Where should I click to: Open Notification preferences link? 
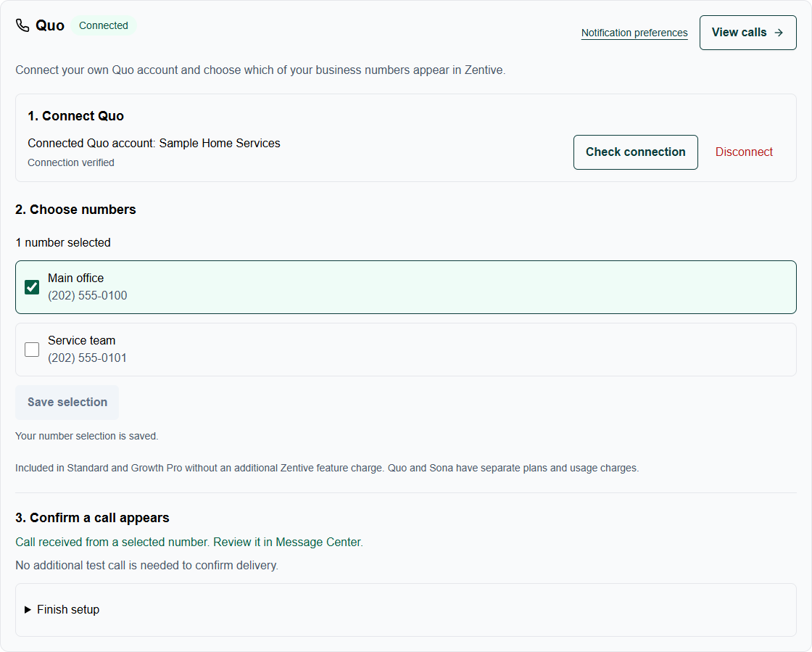pos(634,33)
